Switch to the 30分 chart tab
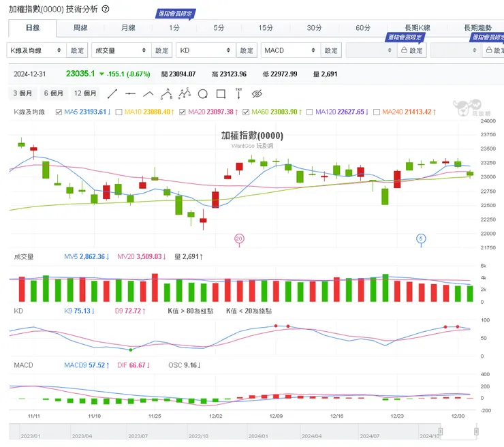504x447 pixels. [x=314, y=28]
